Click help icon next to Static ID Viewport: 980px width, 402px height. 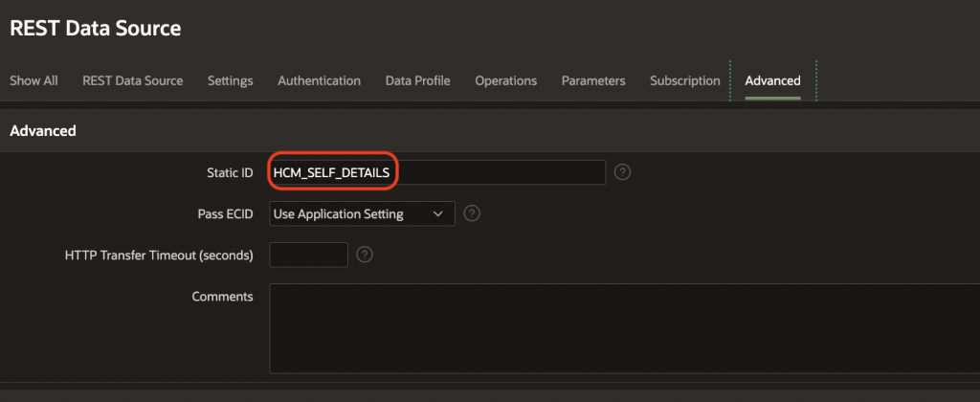coord(622,172)
